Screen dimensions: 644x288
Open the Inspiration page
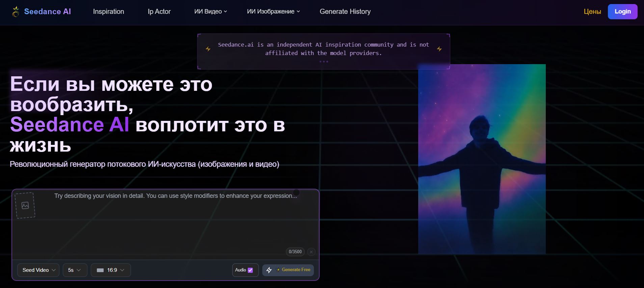(x=108, y=11)
